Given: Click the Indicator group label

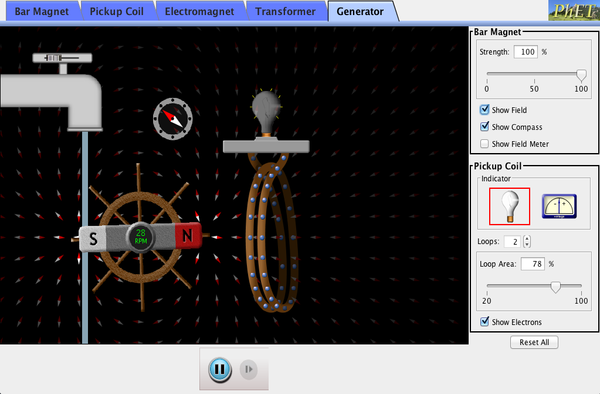Looking at the screenshot, I should 496,179.
